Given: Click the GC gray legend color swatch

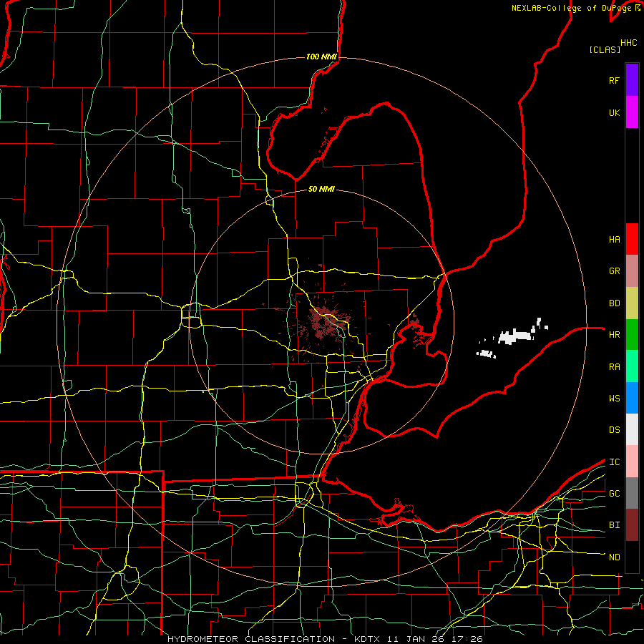Looking at the screenshot, I should pos(632,493).
